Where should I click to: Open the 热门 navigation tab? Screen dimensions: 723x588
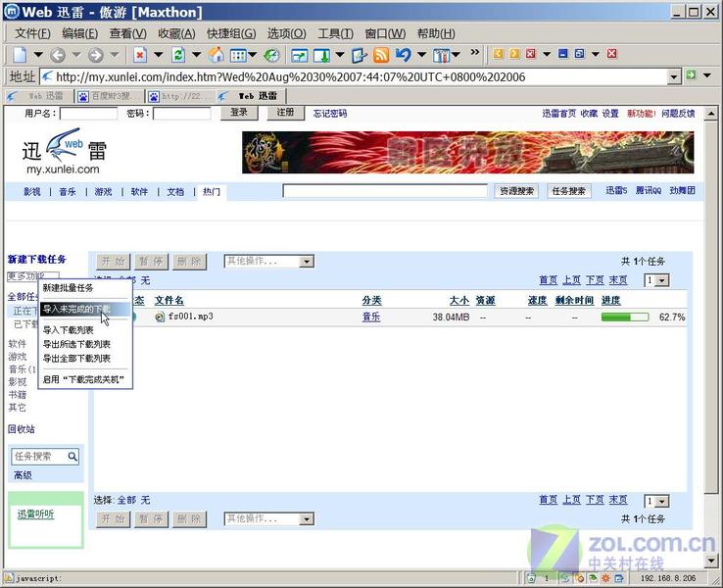(212, 191)
